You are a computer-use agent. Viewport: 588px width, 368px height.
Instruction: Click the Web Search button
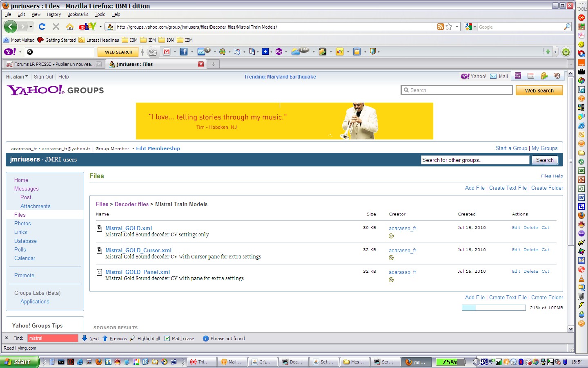(x=539, y=90)
